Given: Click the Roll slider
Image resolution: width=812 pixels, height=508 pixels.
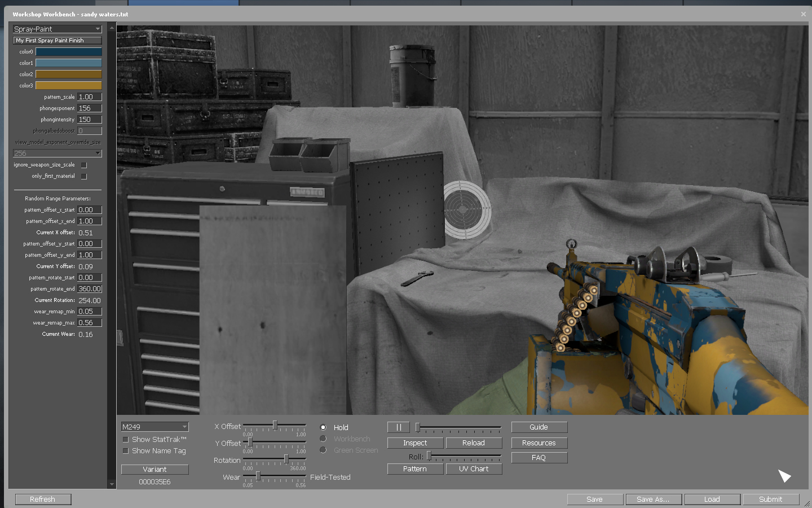Looking at the screenshot, I should (x=464, y=456).
